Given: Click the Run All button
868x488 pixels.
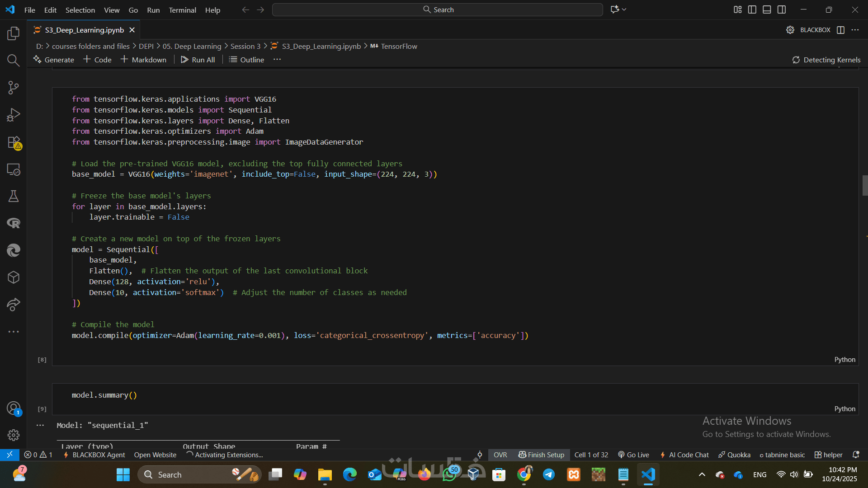Looking at the screenshot, I should 198,60.
